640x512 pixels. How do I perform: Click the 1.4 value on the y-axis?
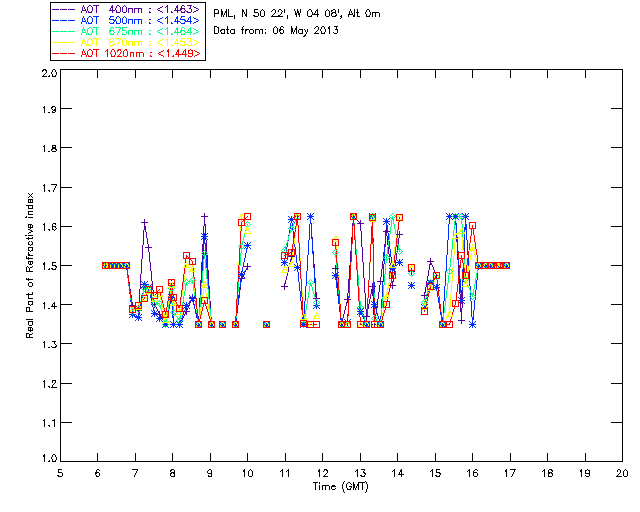(49, 305)
